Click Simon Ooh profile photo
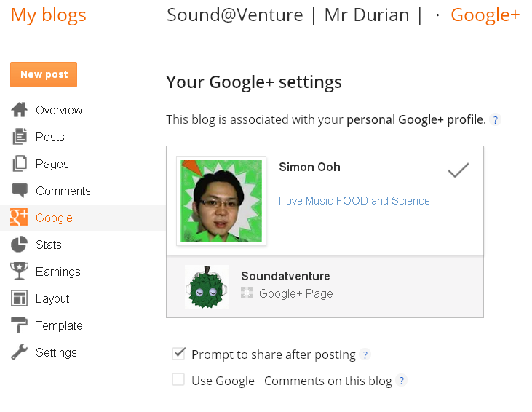Viewport: 532px width, 412px height. [221, 201]
